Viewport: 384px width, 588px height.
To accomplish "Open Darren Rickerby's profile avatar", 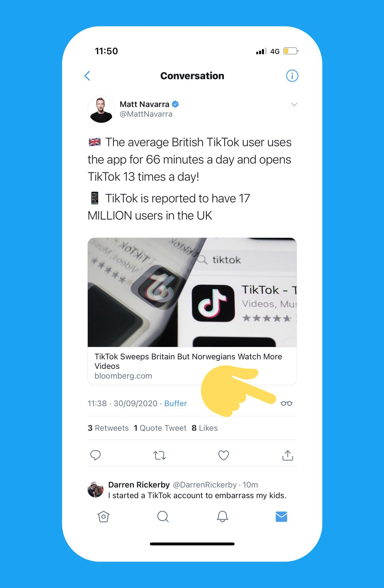I will click(x=95, y=490).
